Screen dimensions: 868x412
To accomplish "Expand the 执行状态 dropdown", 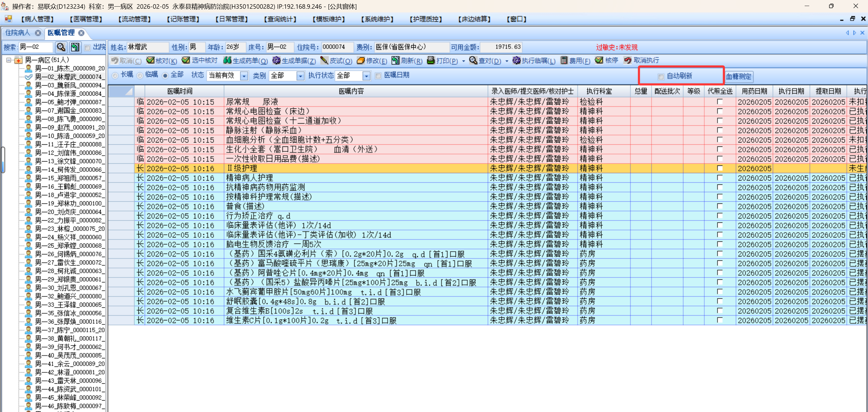I will pyautogui.click(x=366, y=76).
